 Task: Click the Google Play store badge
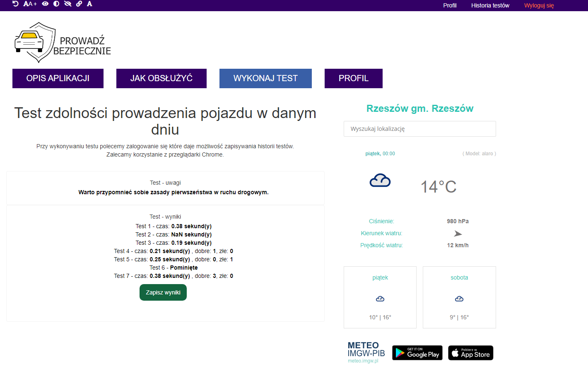pyautogui.click(x=417, y=353)
